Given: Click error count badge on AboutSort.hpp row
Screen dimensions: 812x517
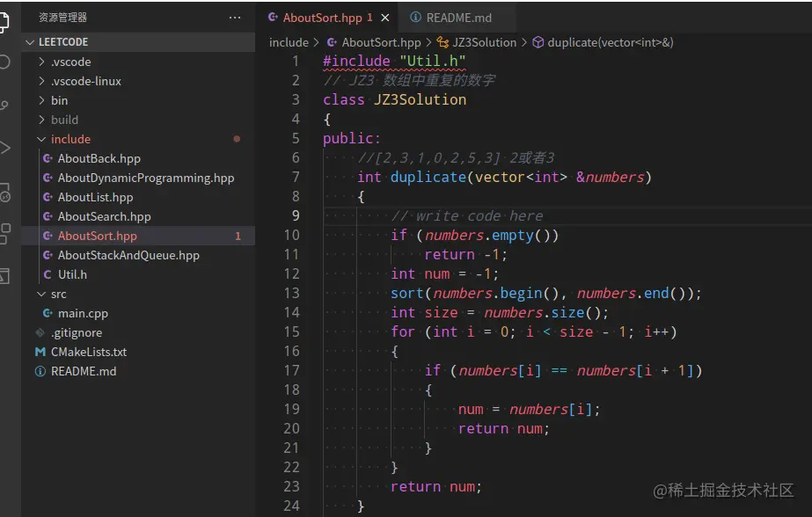Looking at the screenshot, I should [238, 236].
